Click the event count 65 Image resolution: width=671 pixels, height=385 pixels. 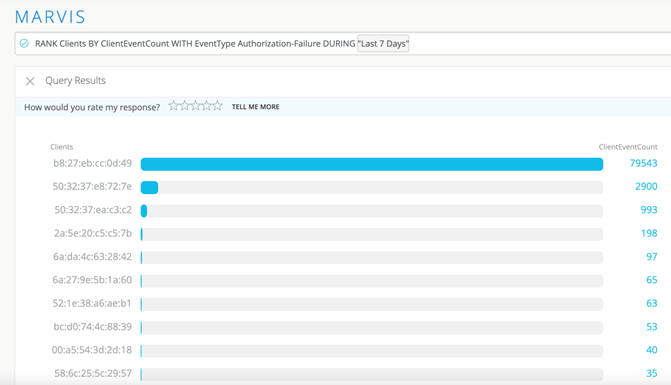(x=652, y=280)
